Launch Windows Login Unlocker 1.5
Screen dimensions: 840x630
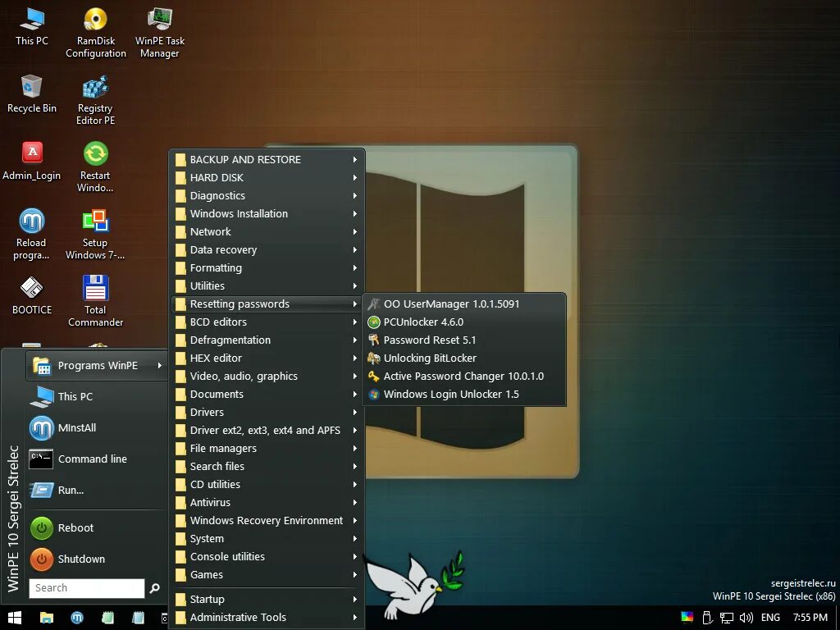[x=464, y=395]
